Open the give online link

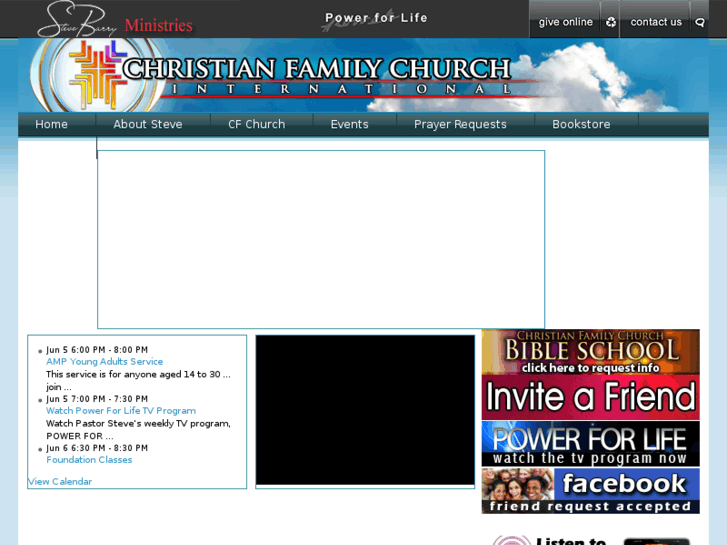pos(565,22)
